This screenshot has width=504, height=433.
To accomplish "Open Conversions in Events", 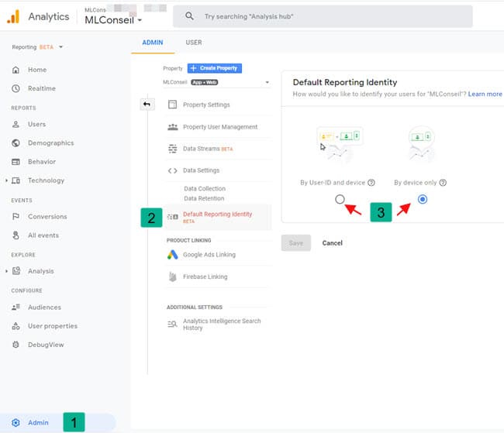I will pos(47,217).
